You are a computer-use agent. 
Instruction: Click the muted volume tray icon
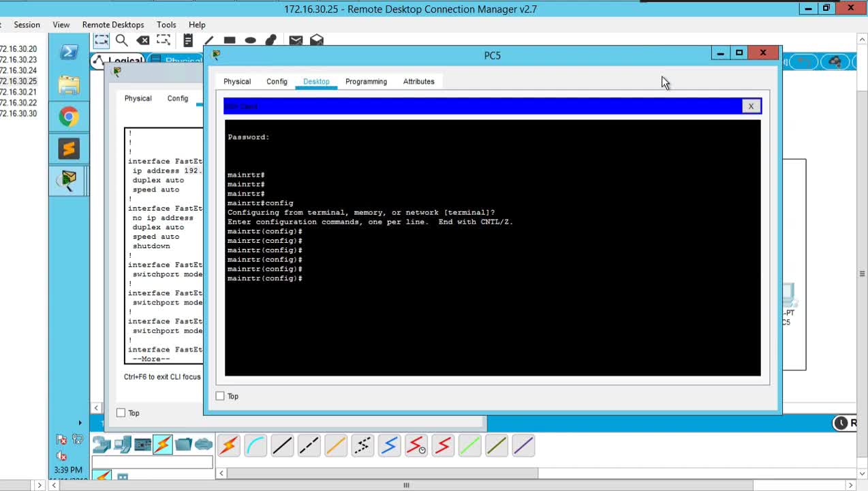[61, 456]
